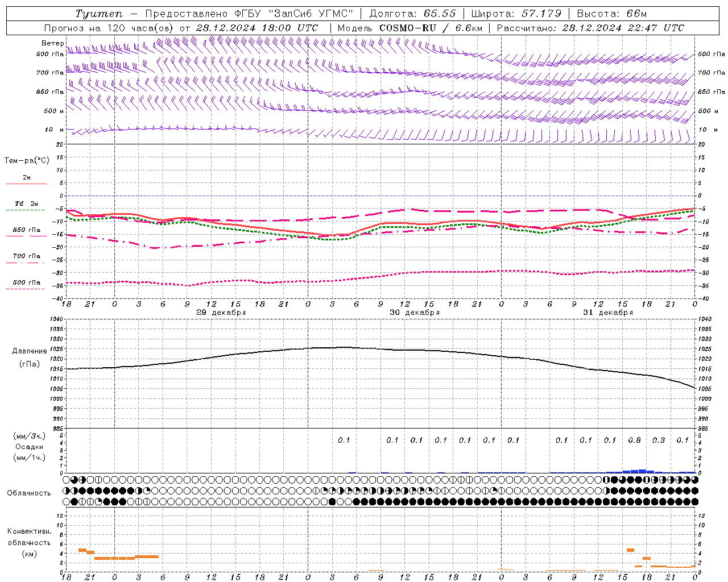Image resolution: width=728 pixels, height=582 pixels.
Task: Click the Долгота: 65.55 field
Action: tap(413, 14)
